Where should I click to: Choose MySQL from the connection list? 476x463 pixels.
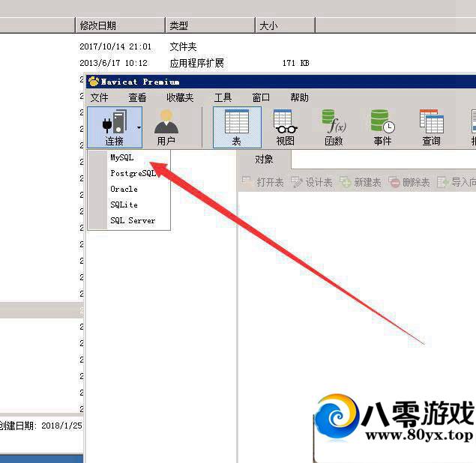[121, 158]
